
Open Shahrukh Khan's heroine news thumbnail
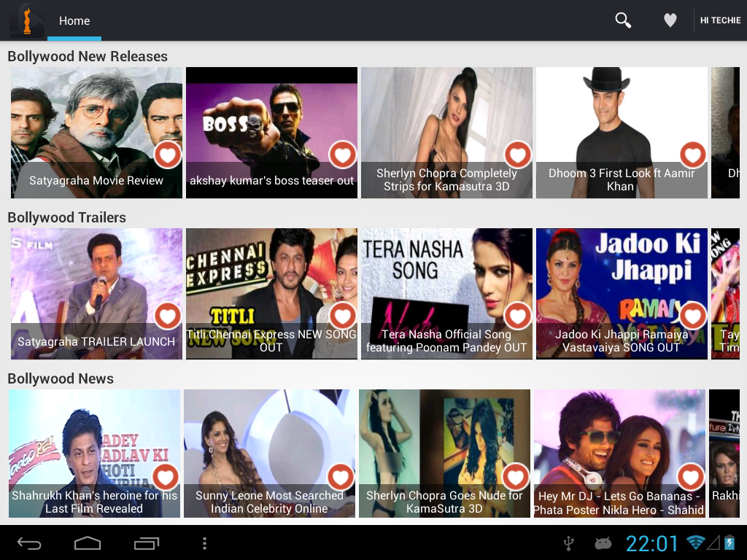pyautogui.click(x=94, y=454)
